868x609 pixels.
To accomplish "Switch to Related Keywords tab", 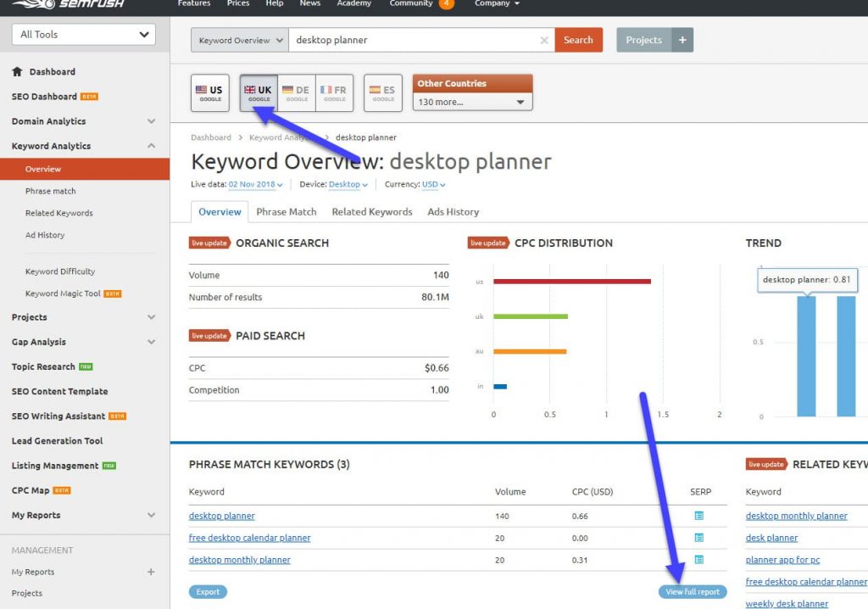I will pos(372,212).
